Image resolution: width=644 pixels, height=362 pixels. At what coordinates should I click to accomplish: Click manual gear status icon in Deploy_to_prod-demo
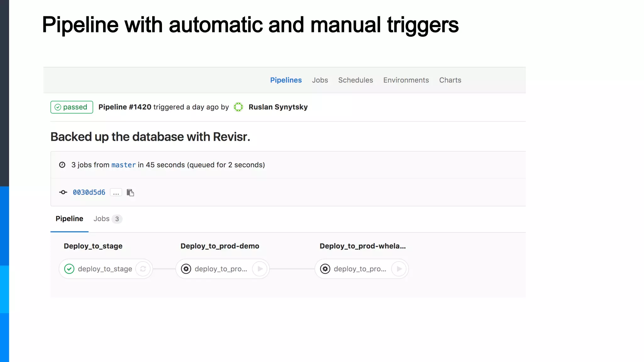coord(186,269)
